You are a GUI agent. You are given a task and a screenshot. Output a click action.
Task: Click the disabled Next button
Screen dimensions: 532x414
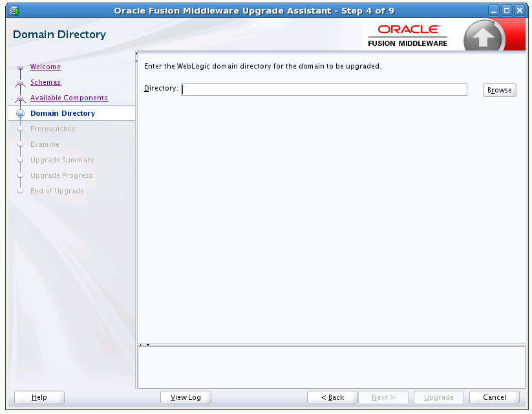click(x=383, y=397)
